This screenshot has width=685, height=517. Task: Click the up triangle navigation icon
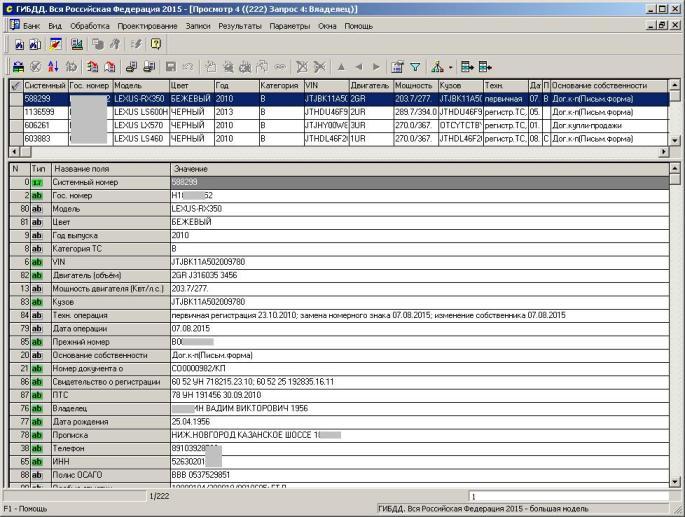coord(341,67)
